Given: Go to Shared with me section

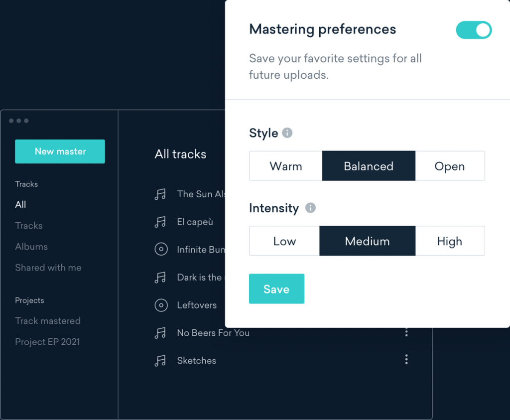Looking at the screenshot, I should (48, 268).
